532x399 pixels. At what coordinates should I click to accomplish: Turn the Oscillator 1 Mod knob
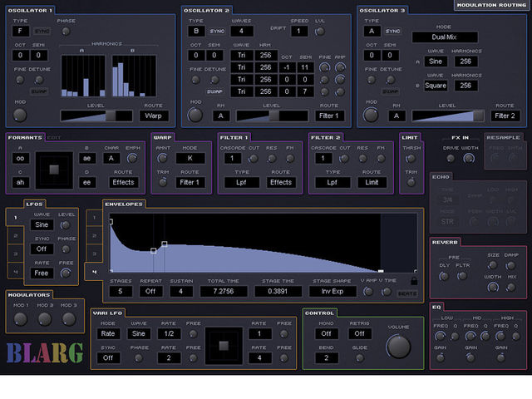point(20,115)
